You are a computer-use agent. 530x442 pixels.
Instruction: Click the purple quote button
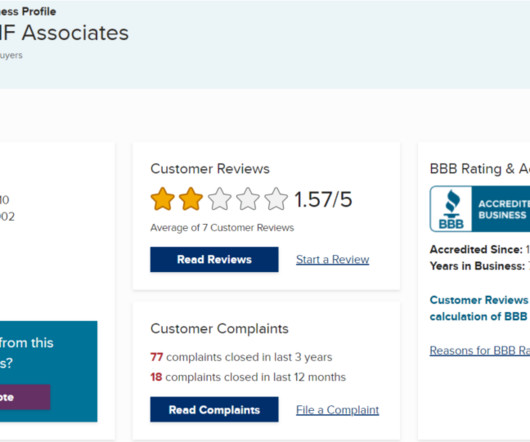point(25,397)
